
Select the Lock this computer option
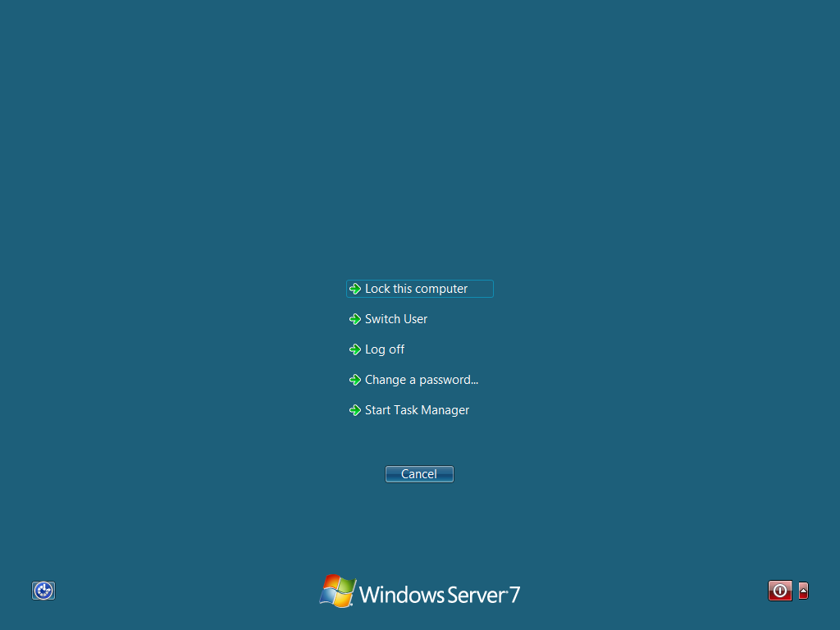tap(420, 289)
